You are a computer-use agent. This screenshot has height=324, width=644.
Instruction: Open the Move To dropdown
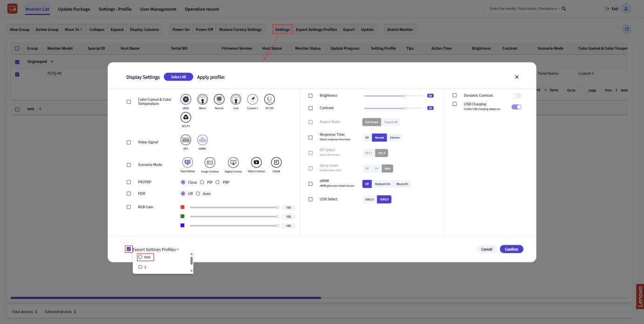(74, 29)
